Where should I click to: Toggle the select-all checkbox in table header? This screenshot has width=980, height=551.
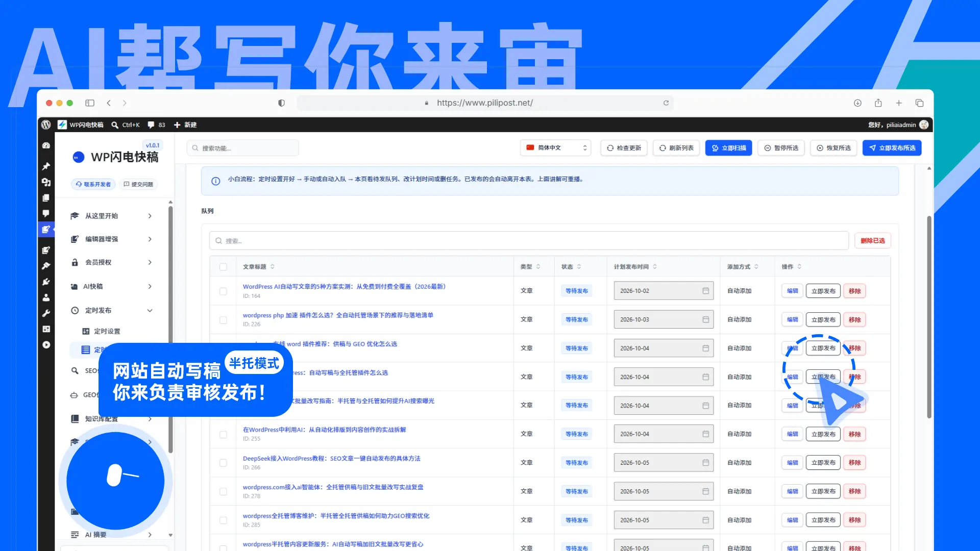click(x=223, y=267)
